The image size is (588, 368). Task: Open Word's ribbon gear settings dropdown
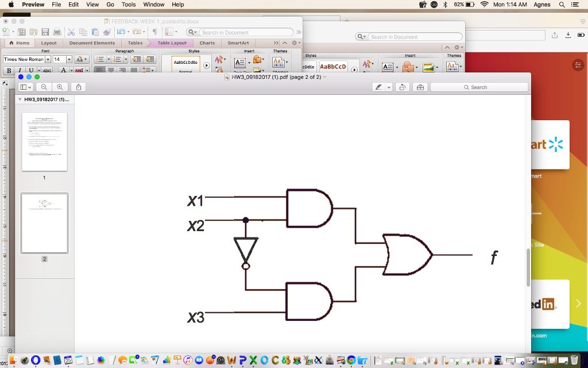tap(296, 43)
